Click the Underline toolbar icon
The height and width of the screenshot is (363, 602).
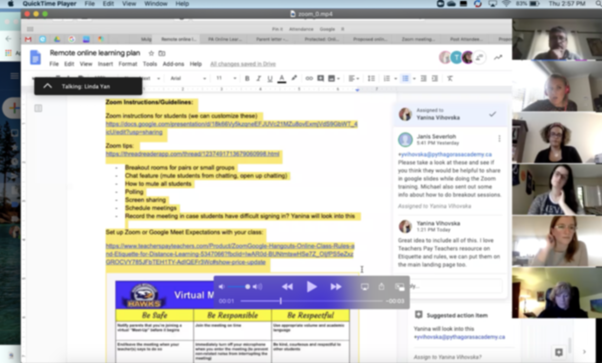pos(270,78)
